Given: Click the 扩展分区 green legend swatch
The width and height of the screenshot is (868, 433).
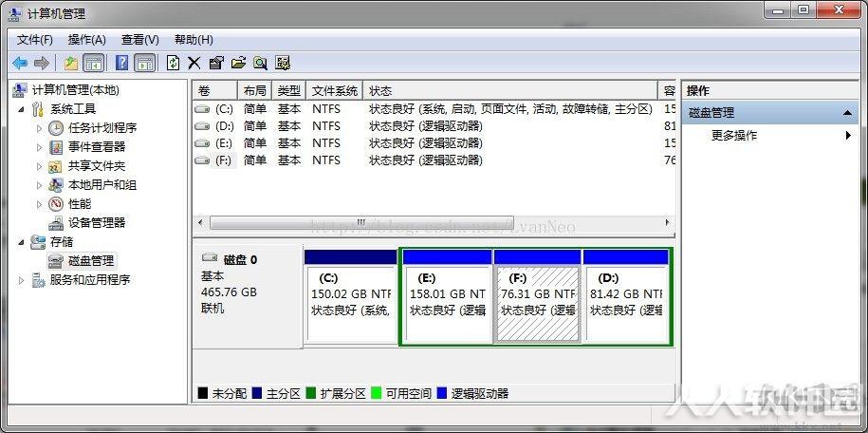Looking at the screenshot, I should [x=310, y=394].
